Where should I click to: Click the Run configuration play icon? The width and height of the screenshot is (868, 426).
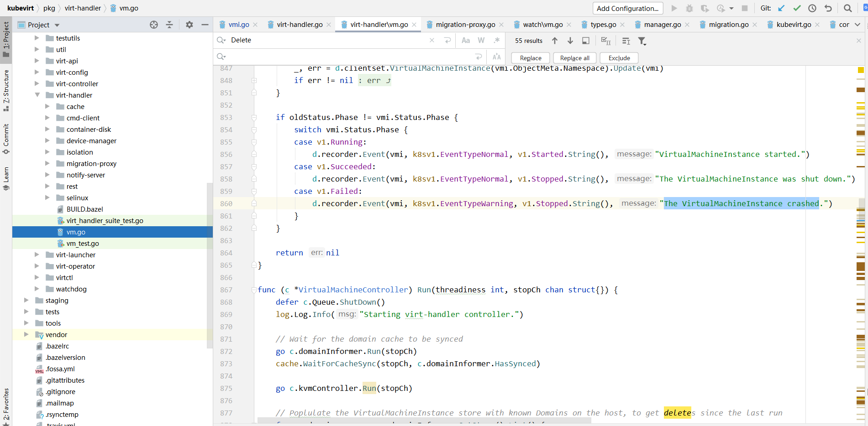pyautogui.click(x=674, y=8)
